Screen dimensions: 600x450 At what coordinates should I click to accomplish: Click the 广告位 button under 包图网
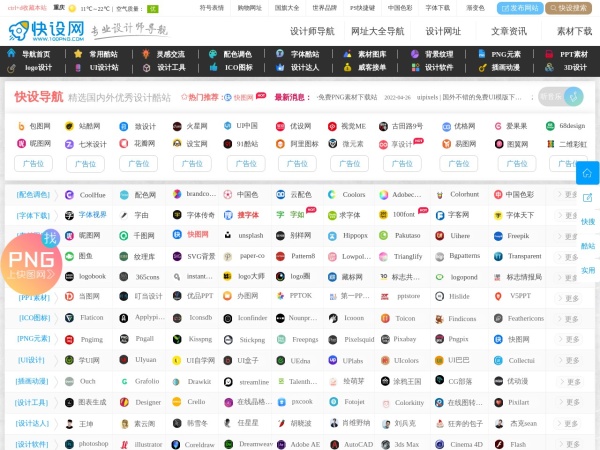coord(33,164)
